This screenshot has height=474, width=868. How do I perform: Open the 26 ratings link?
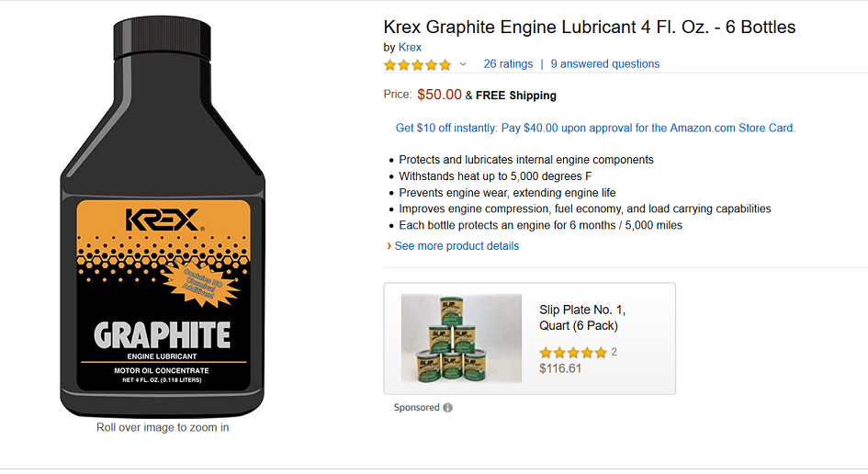[508, 64]
